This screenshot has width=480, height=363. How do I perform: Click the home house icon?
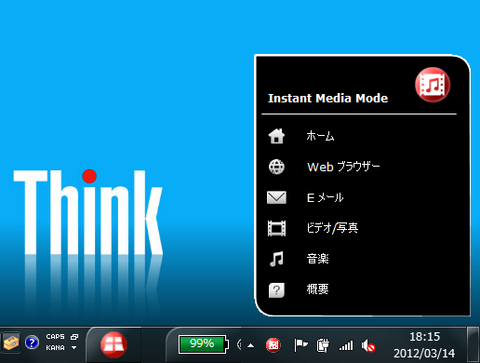[277, 136]
